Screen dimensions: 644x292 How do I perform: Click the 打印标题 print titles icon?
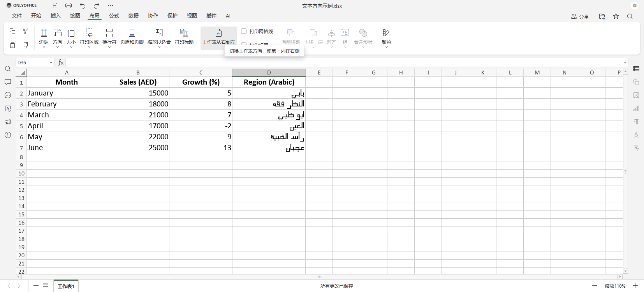tap(184, 37)
